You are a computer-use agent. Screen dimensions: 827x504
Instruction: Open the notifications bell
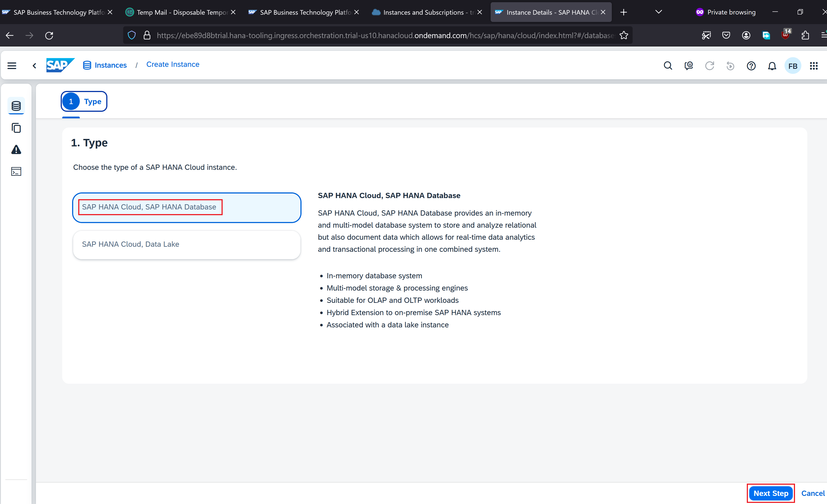[x=772, y=66]
